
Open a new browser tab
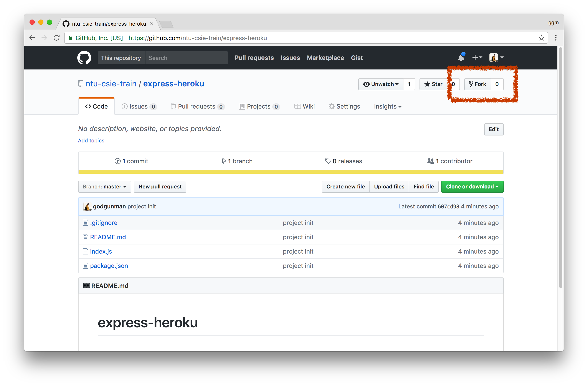pyautogui.click(x=167, y=24)
